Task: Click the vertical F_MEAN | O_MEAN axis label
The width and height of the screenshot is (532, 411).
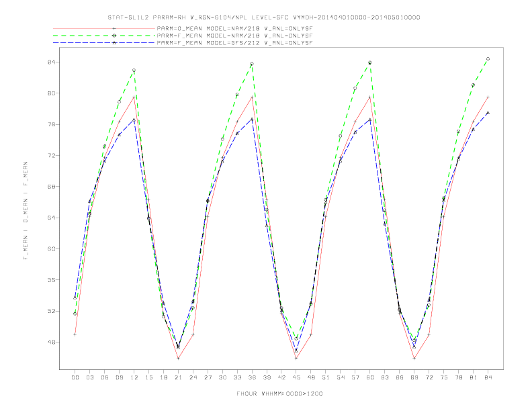Action: coord(26,211)
